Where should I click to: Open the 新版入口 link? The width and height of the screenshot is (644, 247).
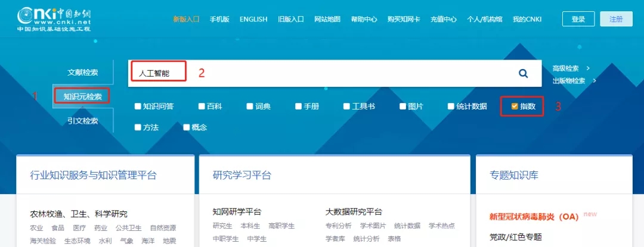(x=187, y=19)
